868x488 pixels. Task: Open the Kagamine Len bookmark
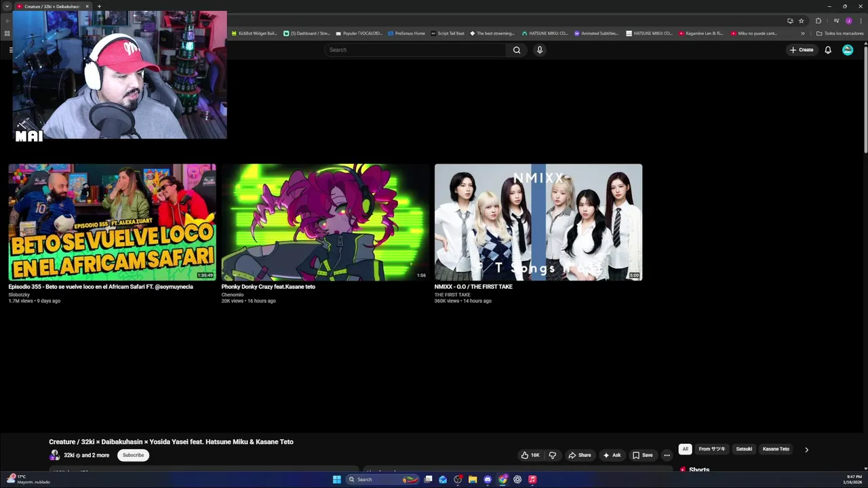tap(701, 33)
